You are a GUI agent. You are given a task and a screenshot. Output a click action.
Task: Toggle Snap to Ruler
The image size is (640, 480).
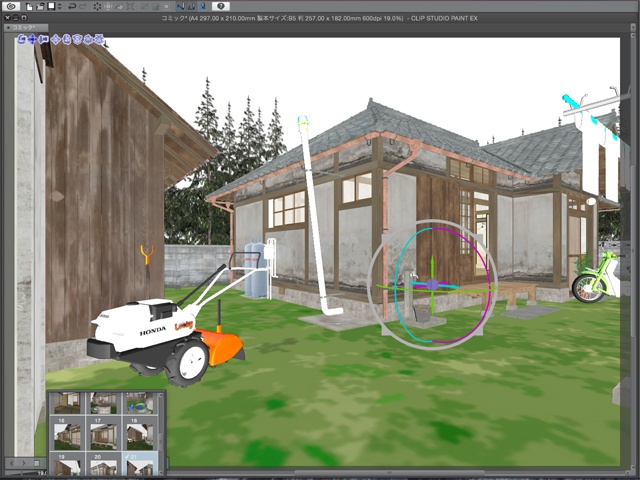[x=180, y=6]
